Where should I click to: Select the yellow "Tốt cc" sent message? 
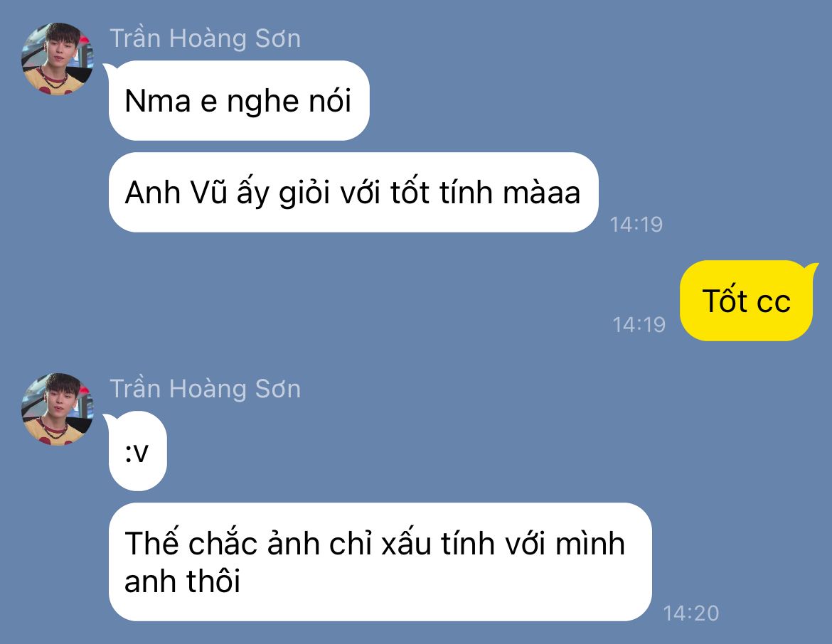point(746,301)
